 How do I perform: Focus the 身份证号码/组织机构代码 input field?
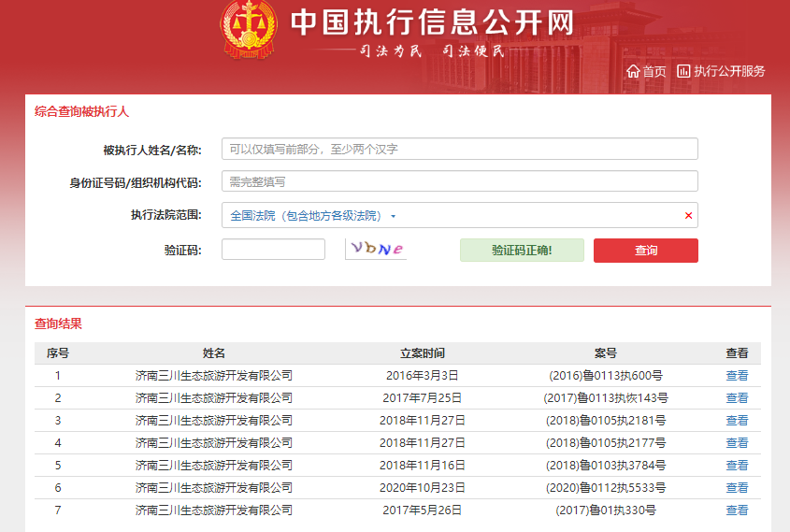point(459,181)
